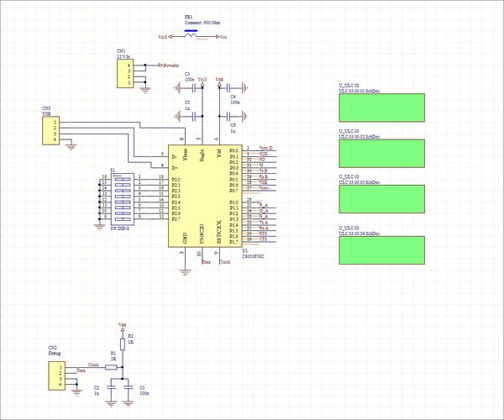
Task: Select sheet symbol ULC 03 00 04.SchDoc
Action: (382, 250)
